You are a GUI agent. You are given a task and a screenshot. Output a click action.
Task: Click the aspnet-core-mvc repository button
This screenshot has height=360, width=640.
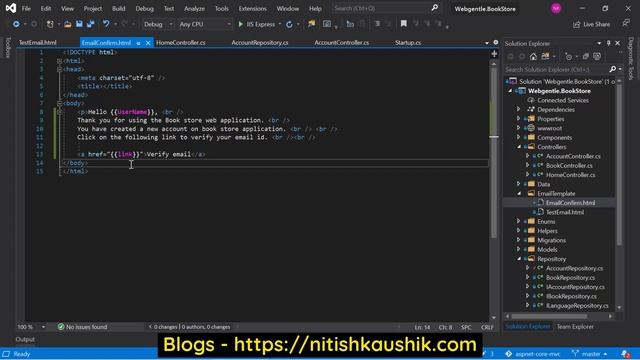pyautogui.click(x=533, y=354)
